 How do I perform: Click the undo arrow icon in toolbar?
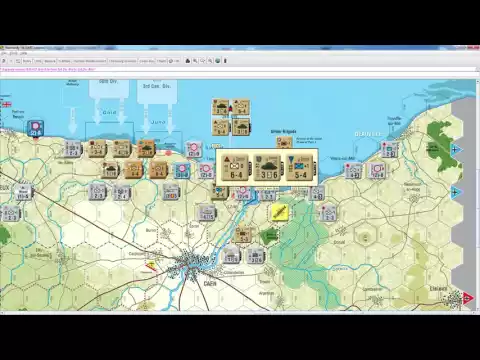[4, 61]
